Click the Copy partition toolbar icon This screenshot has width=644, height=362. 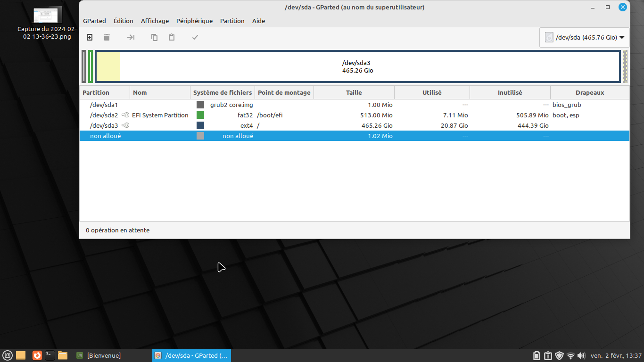pos(154,37)
